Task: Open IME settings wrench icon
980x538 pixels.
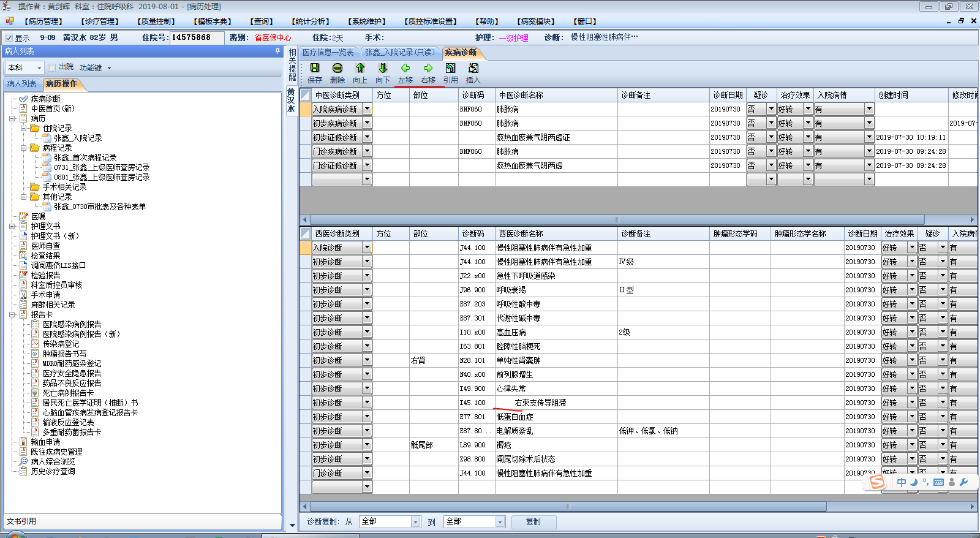Action: (x=963, y=482)
